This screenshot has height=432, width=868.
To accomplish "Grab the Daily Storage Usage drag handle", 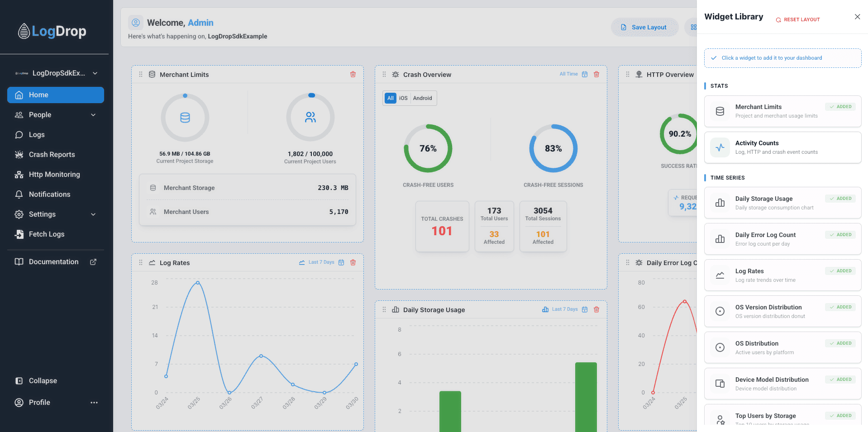I will [384, 310].
